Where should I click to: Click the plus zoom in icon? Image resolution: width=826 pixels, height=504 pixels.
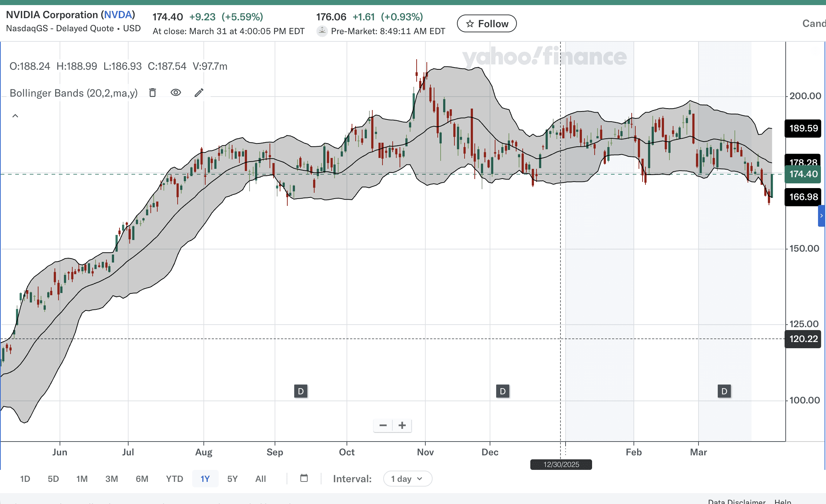[x=402, y=425]
